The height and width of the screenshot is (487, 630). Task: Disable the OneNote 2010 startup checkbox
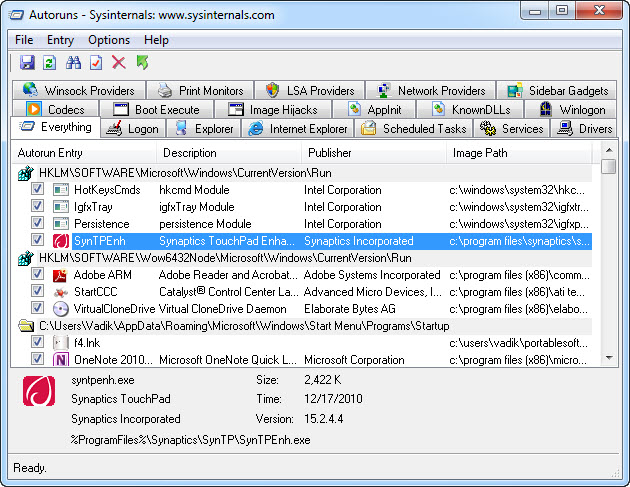point(37,358)
